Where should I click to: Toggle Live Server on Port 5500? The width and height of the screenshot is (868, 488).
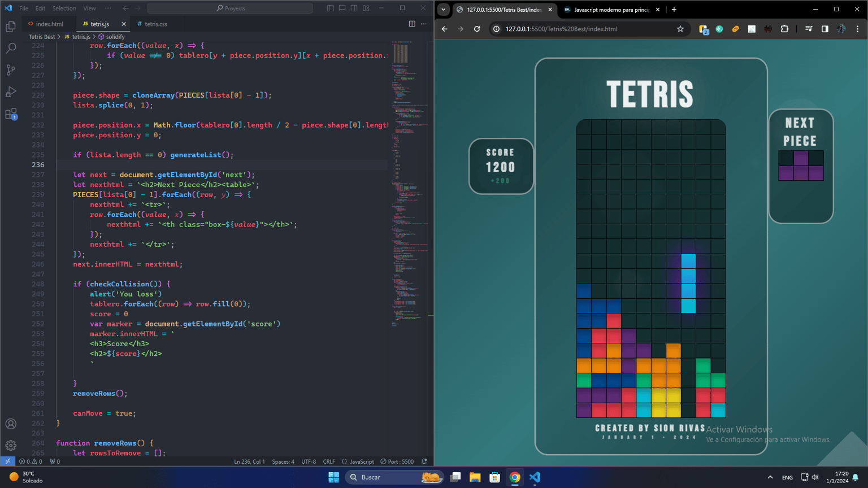[x=397, y=461]
